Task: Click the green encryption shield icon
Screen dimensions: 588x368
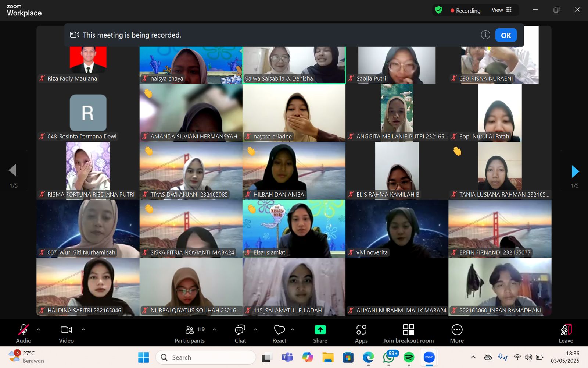Action: pyautogui.click(x=439, y=10)
